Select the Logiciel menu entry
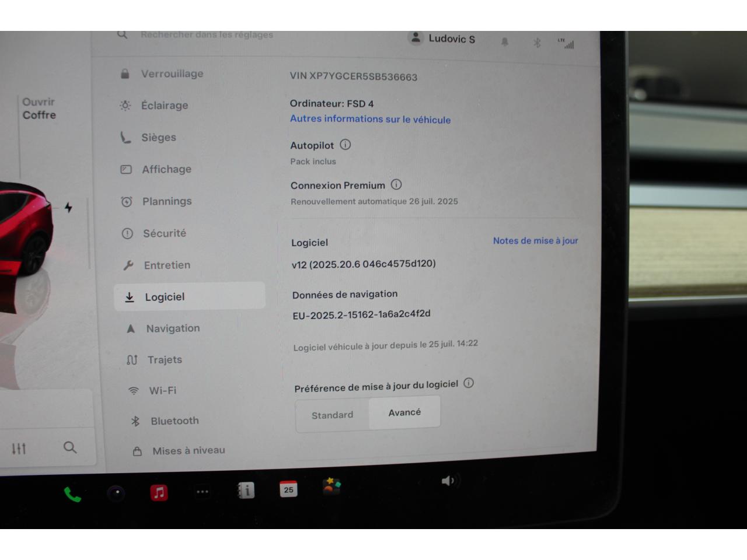 point(190,296)
